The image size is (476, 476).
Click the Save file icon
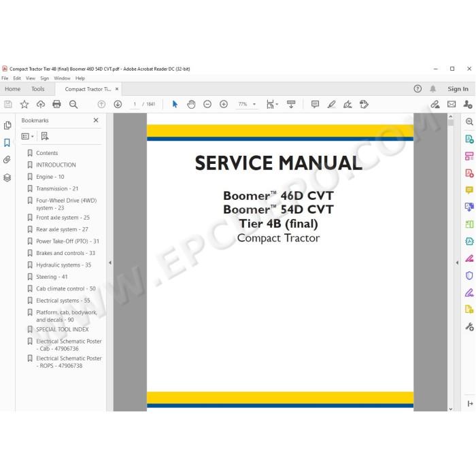coord(8,105)
